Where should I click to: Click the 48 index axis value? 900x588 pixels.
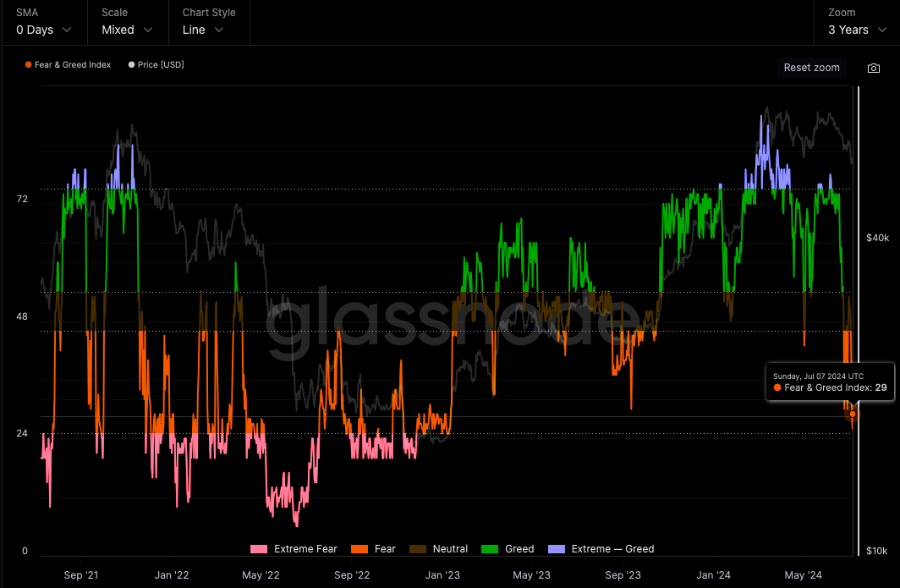pos(22,316)
